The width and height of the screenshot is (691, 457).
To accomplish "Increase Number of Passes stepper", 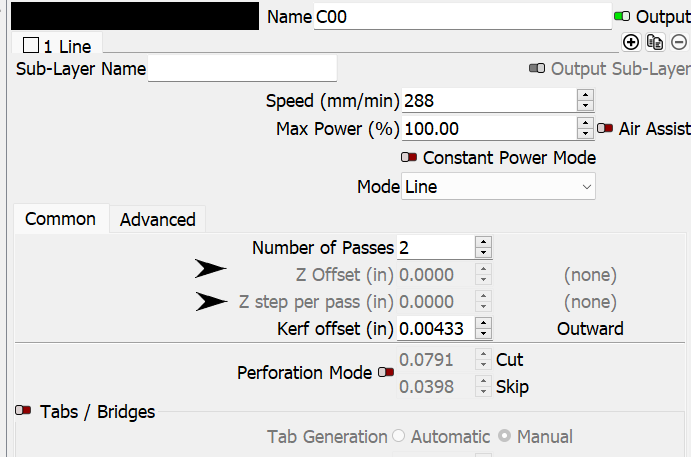I will pos(483,242).
